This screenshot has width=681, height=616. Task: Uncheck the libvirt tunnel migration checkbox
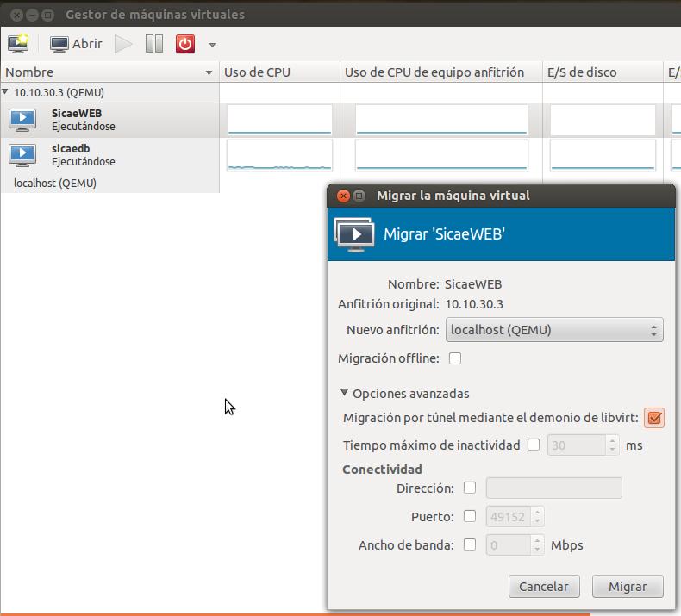[654, 418]
